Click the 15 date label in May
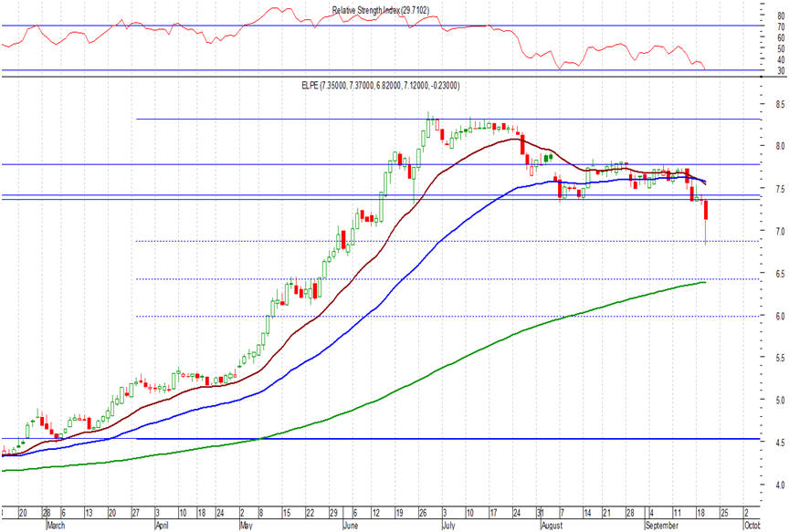Image resolution: width=789 pixels, height=532 pixels. 287,514
